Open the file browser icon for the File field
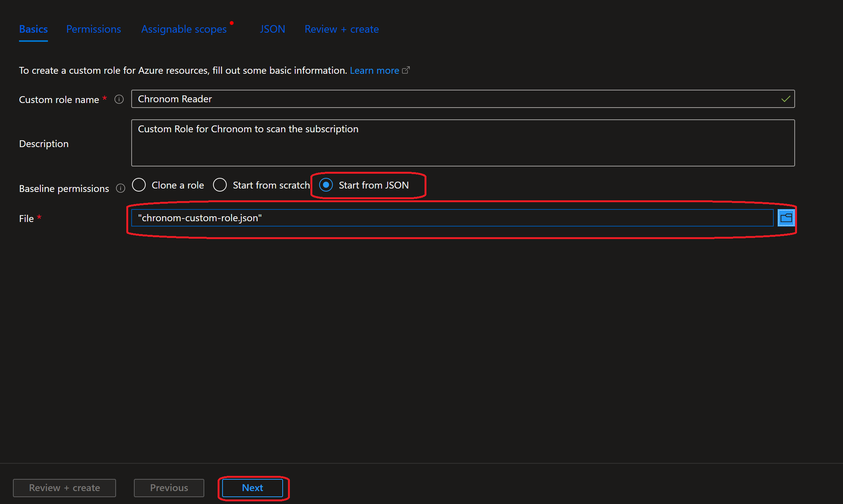The image size is (843, 504). tap(786, 217)
